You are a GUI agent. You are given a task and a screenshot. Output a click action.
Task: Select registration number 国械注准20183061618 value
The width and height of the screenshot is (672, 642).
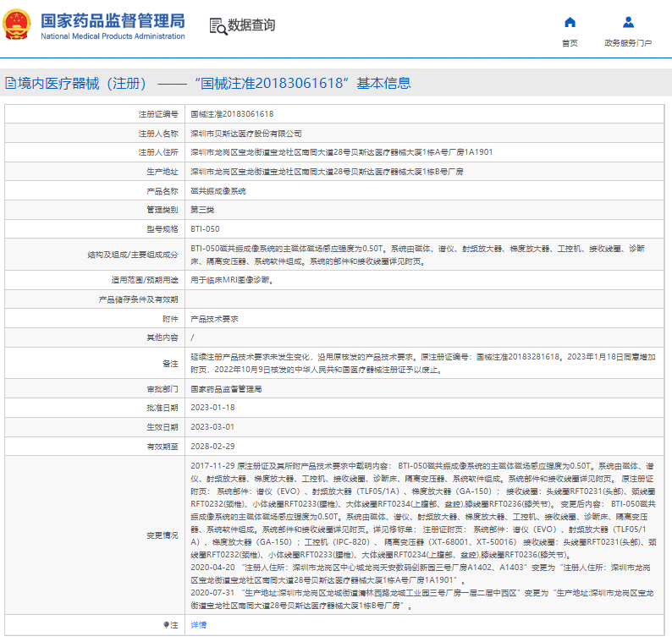[232, 114]
